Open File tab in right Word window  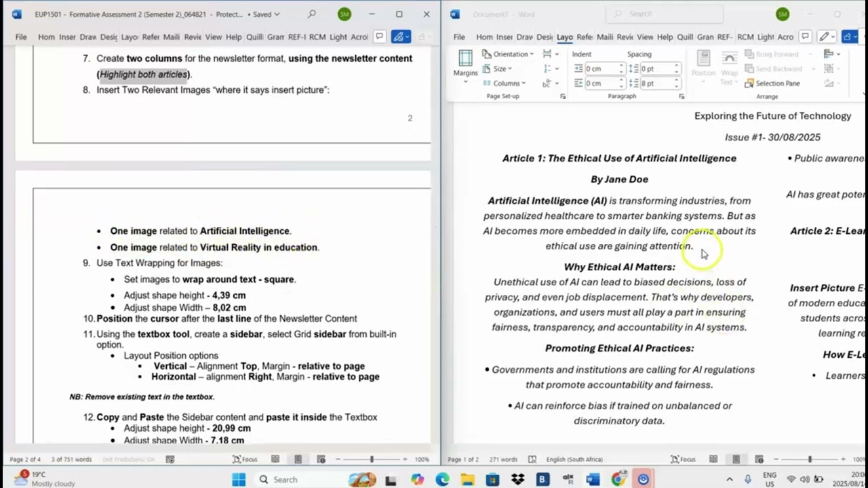click(459, 37)
